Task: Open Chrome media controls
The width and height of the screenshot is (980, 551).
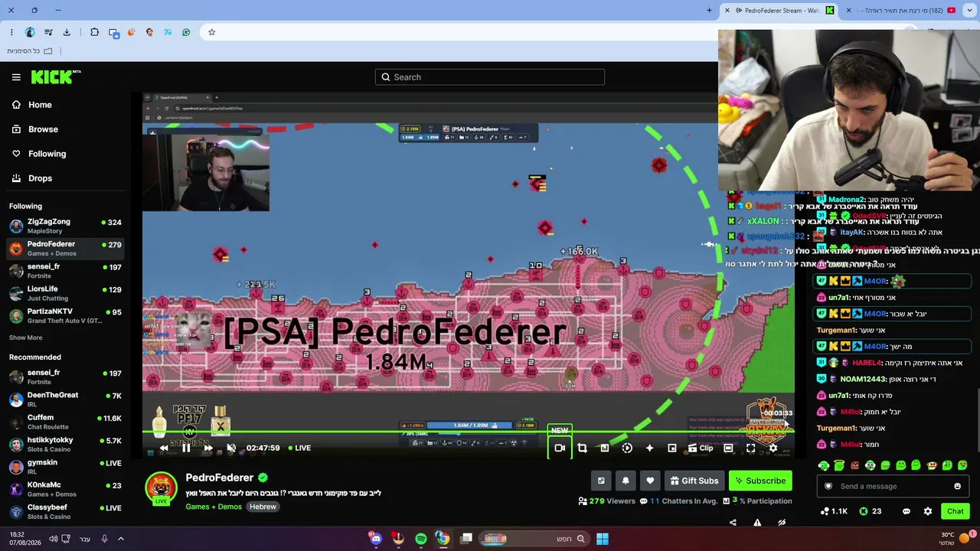Action: click(x=48, y=32)
